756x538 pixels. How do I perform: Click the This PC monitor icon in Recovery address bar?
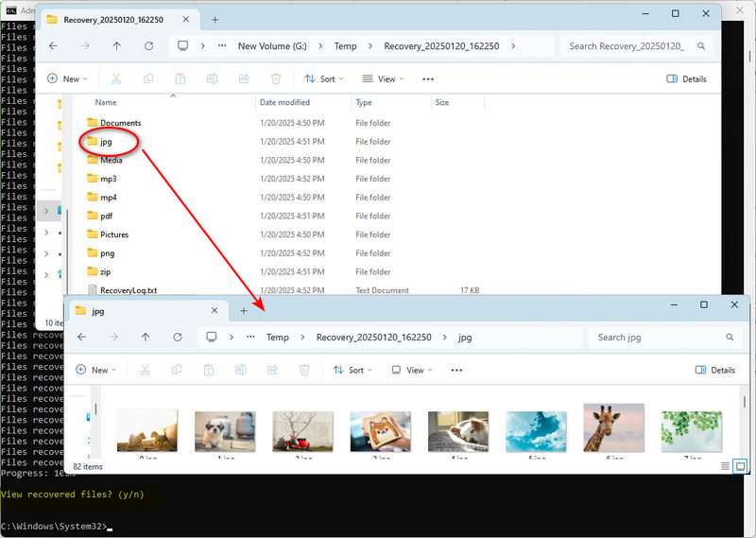point(182,45)
